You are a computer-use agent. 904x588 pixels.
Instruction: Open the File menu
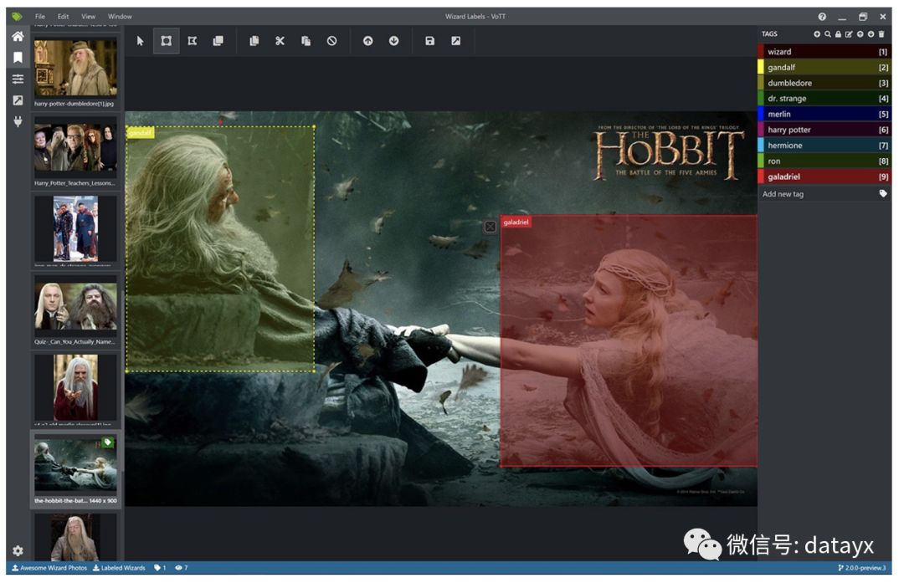coord(40,17)
